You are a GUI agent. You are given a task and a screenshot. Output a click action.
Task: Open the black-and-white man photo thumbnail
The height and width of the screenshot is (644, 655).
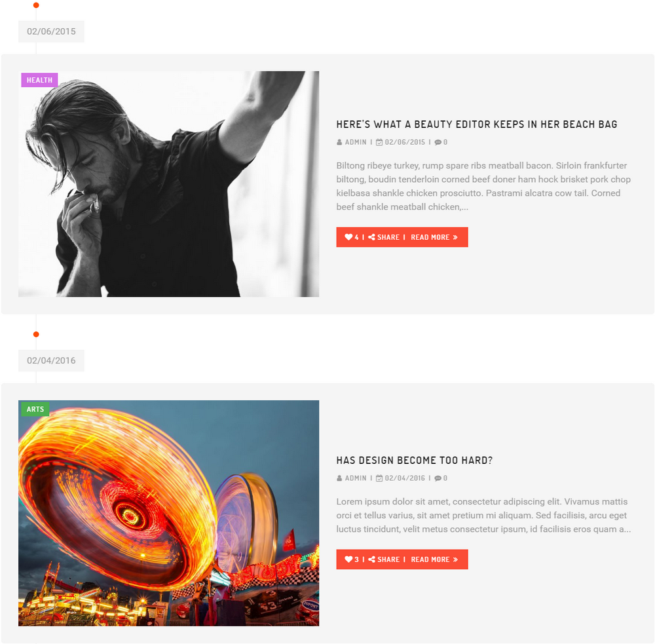pyautogui.click(x=169, y=184)
